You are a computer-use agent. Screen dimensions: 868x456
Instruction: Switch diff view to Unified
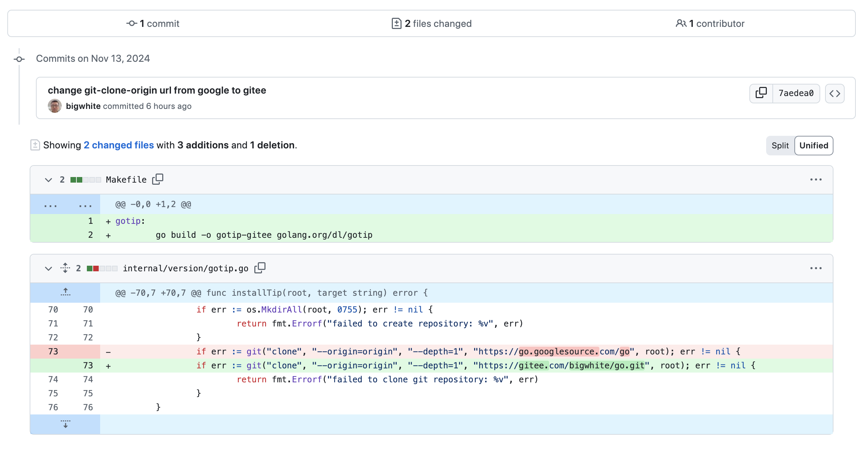814,146
